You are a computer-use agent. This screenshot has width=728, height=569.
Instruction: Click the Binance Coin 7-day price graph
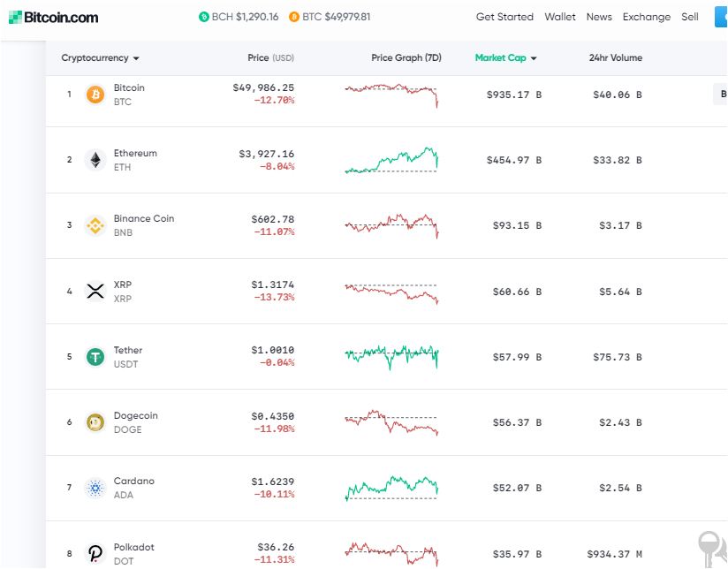(x=391, y=226)
